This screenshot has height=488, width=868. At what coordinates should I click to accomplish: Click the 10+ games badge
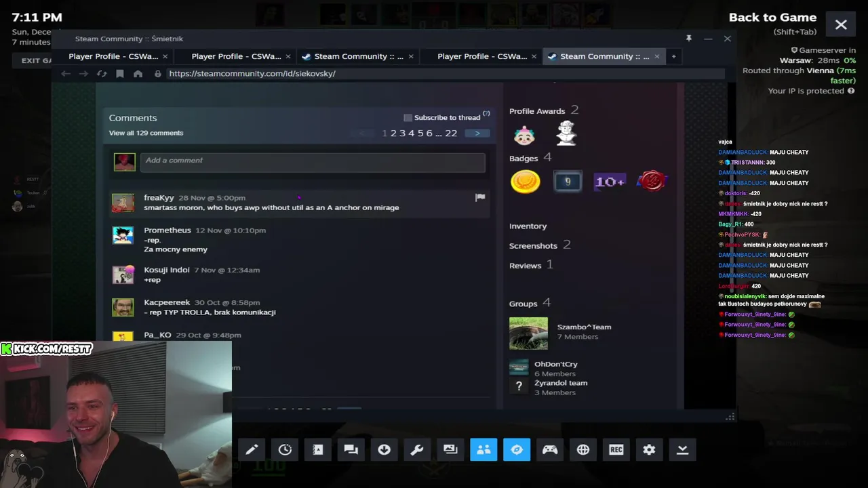610,182
